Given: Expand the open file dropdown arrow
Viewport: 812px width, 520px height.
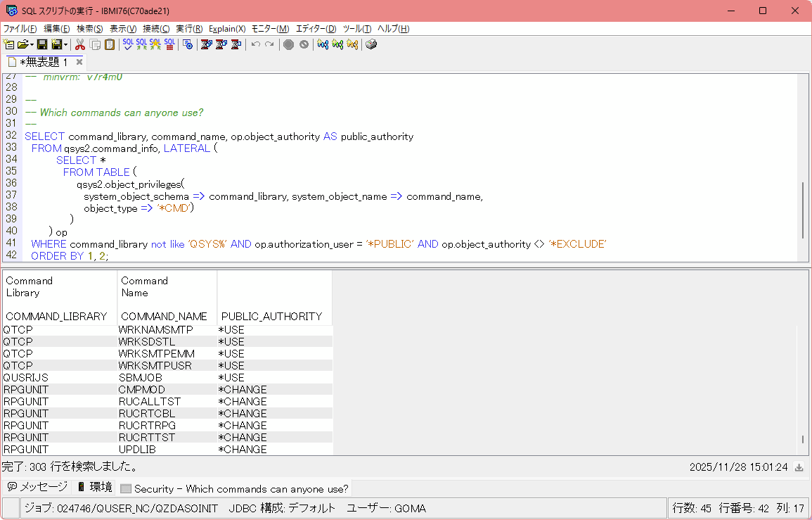Looking at the screenshot, I should coord(32,44).
